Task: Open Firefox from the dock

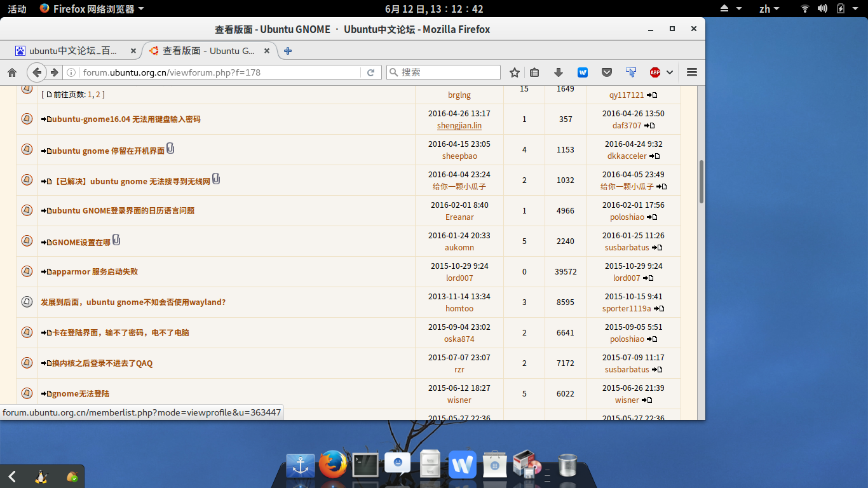Action: pos(333,464)
